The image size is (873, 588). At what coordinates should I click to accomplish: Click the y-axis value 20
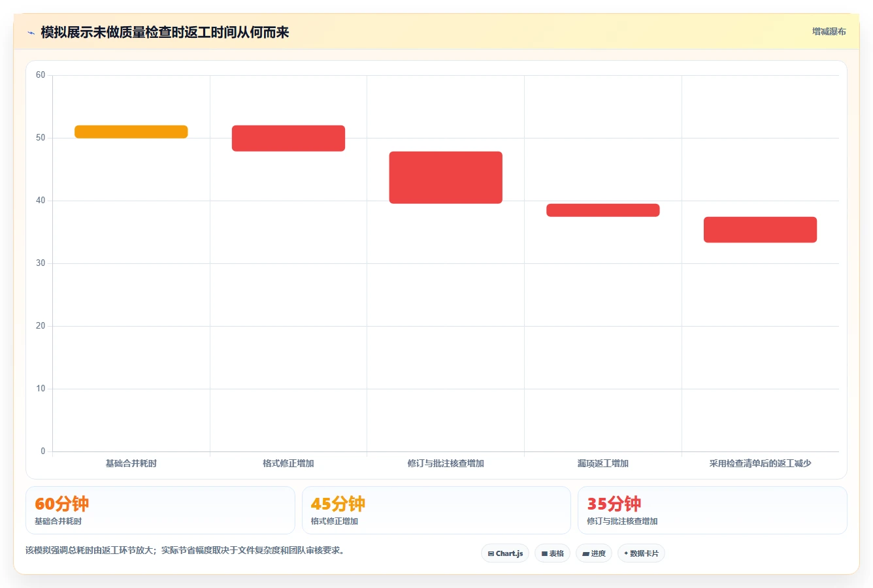[41, 326]
